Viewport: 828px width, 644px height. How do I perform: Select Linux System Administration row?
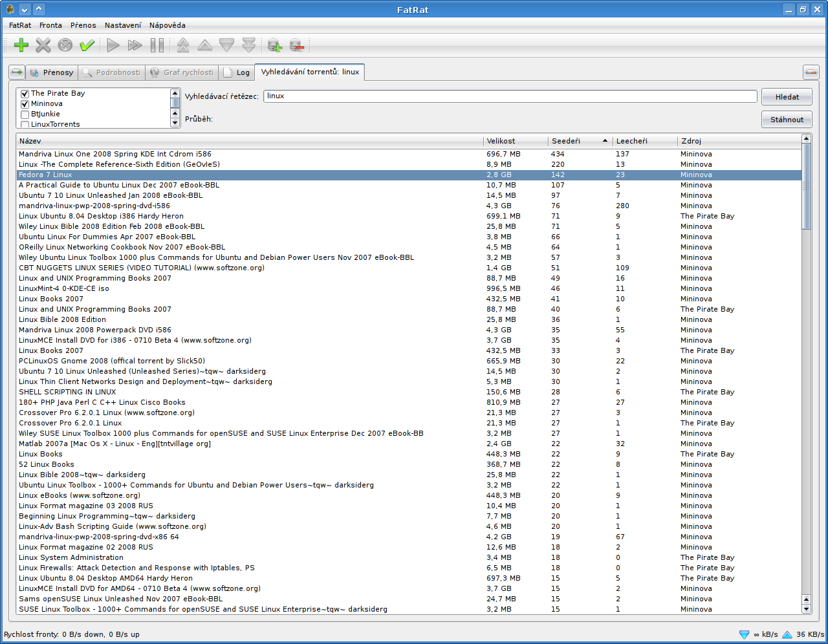coord(409,557)
